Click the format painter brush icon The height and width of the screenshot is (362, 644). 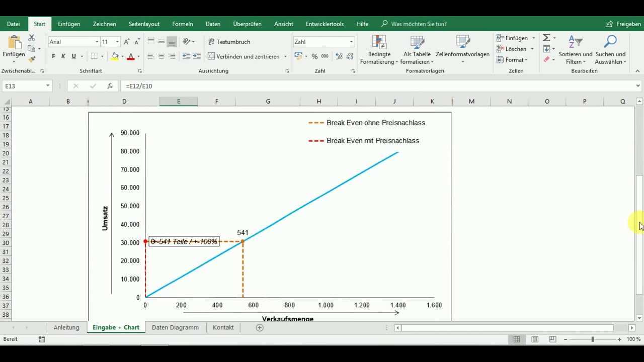tap(32, 59)
